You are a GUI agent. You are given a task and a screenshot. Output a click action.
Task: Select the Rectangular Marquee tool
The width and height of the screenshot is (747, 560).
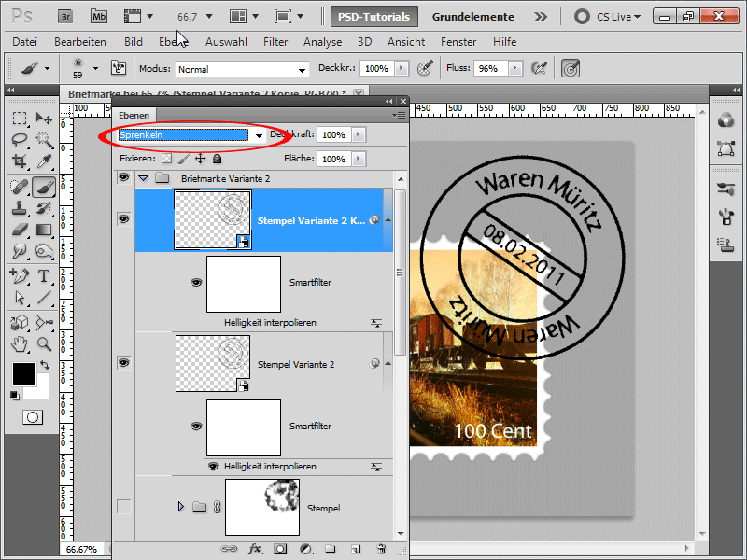pyautogui.click(x=19, y=118)
